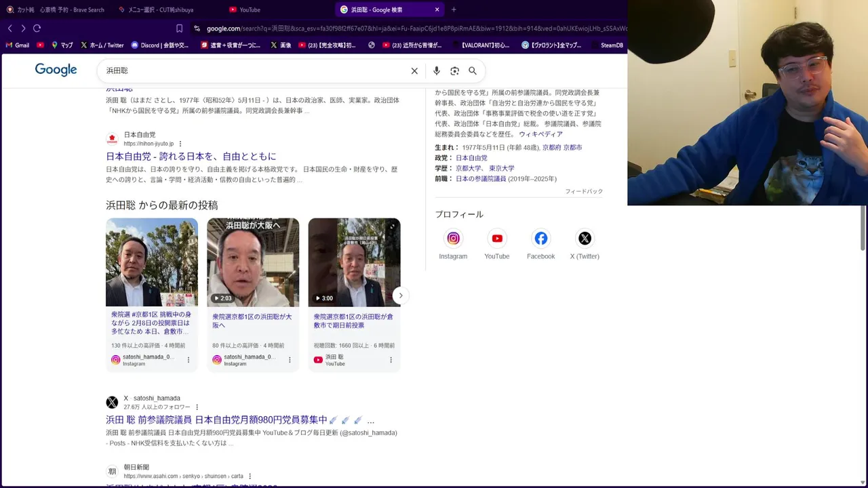Open link 衆院選京都1区の浜田聡が大阪へ

pyautogui.click(x=252, y=321)
